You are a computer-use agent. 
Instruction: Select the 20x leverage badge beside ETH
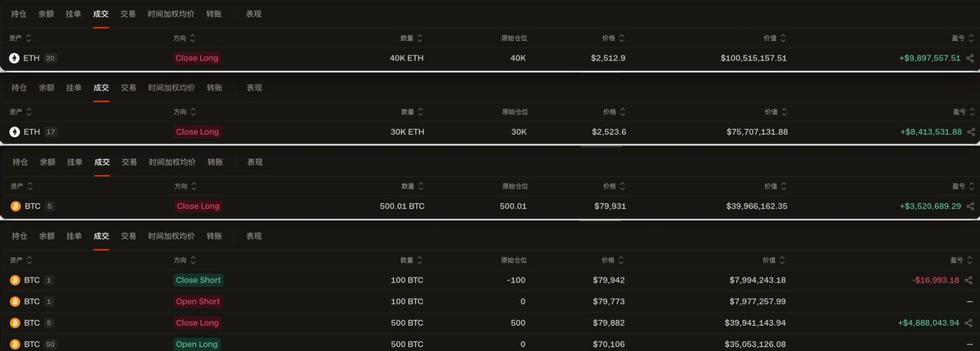coord(51,58)
